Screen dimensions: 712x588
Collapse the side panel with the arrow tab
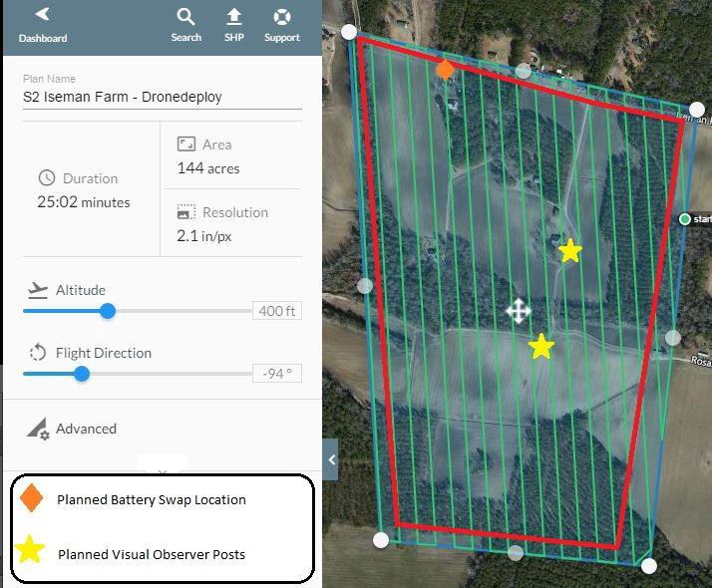click(x=331, y=460)
